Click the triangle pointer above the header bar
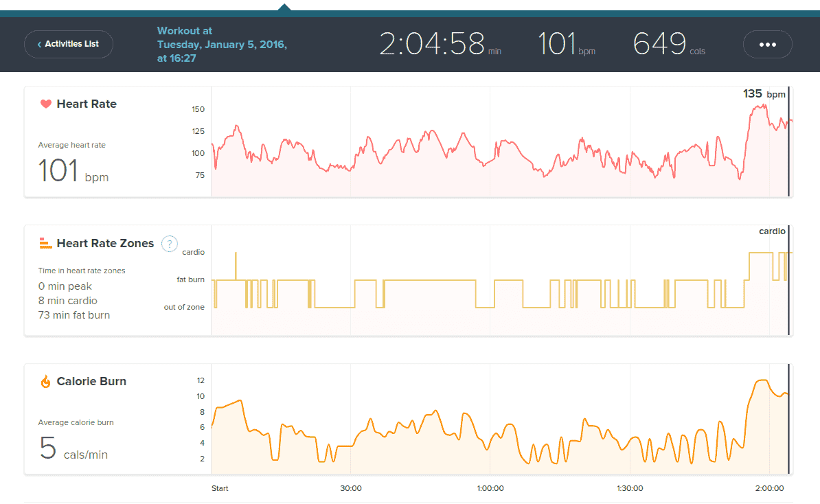The width and height of the screenshot is (820, 504). [x=284, y=7]
